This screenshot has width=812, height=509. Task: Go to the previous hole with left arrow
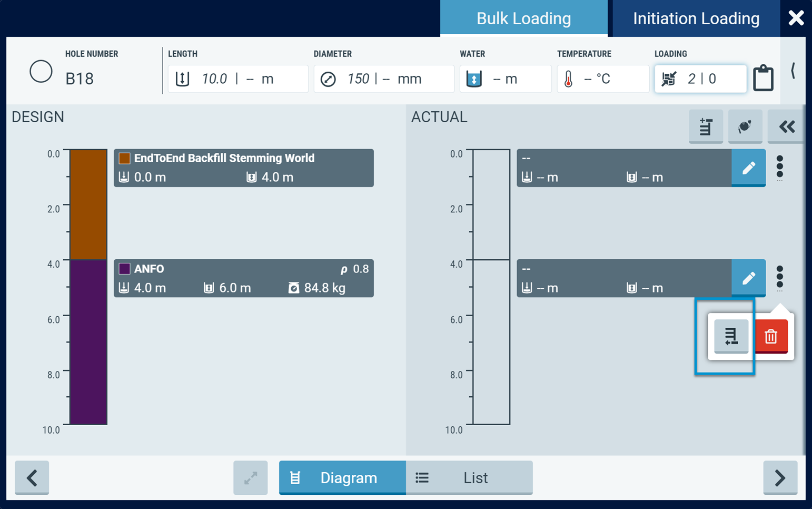[x=32, y=478]
